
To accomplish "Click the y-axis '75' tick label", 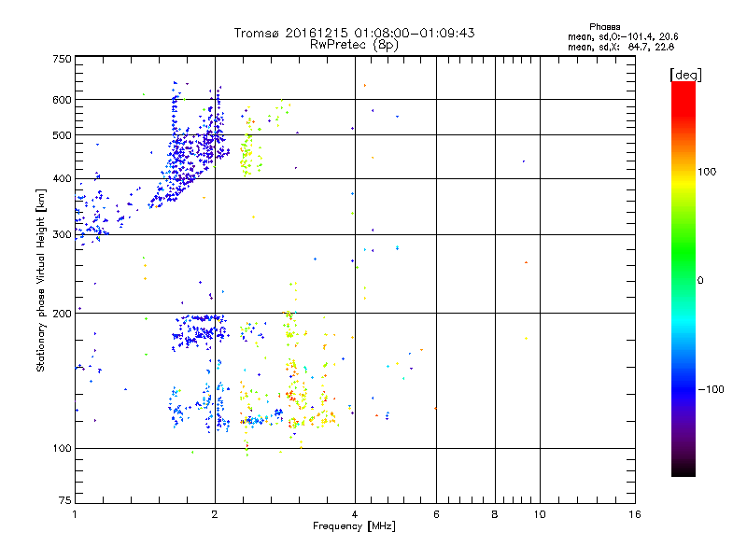I will coord(65,500).
